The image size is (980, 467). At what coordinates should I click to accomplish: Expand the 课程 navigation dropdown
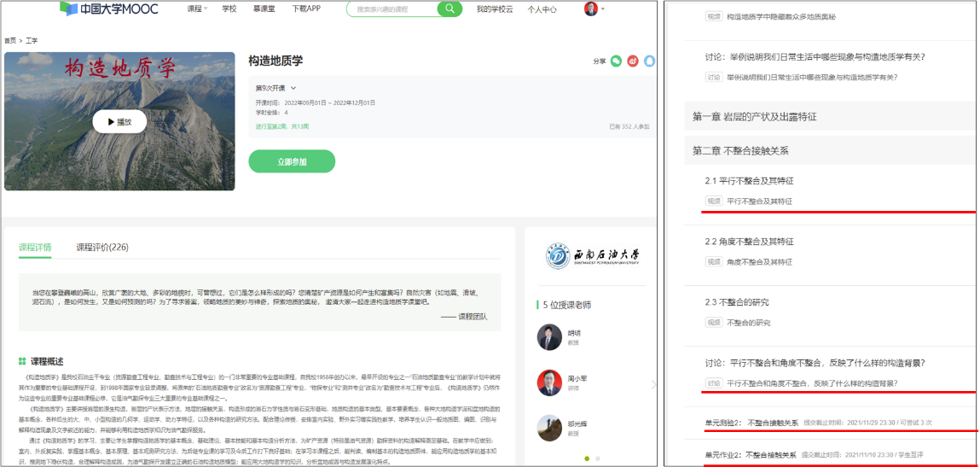click(197, 9)
